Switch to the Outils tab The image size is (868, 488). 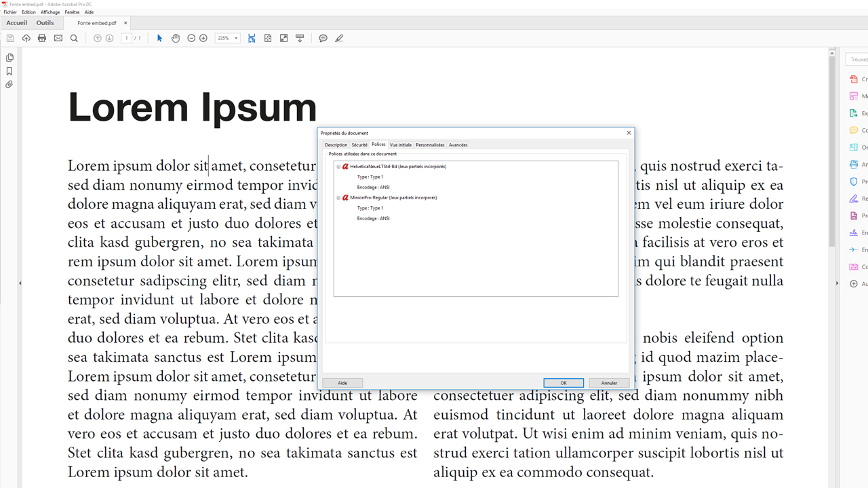[45, 23]
